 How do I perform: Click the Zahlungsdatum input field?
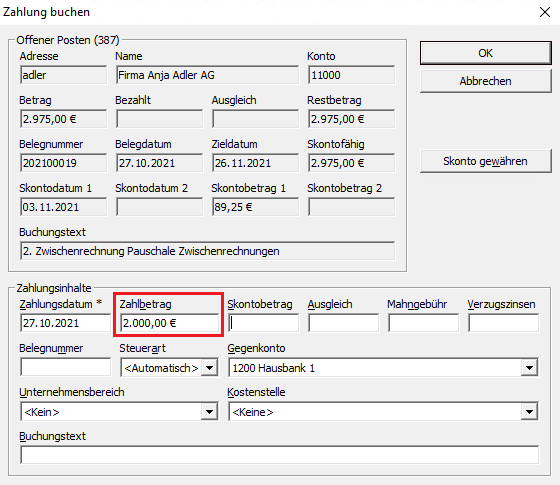click(x=65, y=323)
